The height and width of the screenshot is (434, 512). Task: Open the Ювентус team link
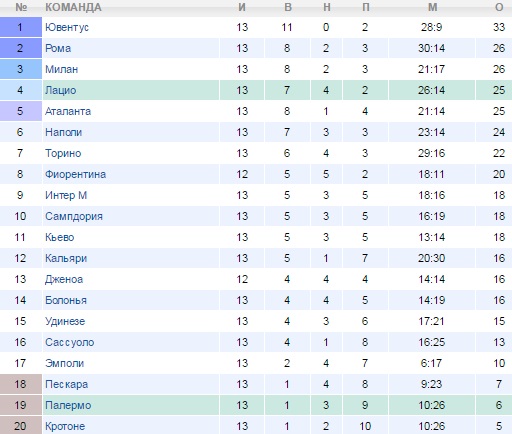[x=67, y=27]
